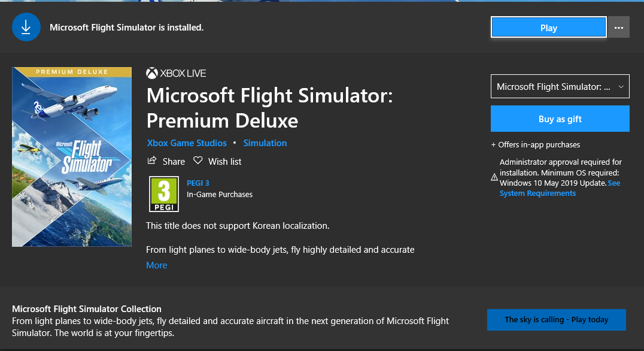This screenshot has height=351, width=644.
Task: Click the PEGI 3 rating badge
Action: click(163, 194)
